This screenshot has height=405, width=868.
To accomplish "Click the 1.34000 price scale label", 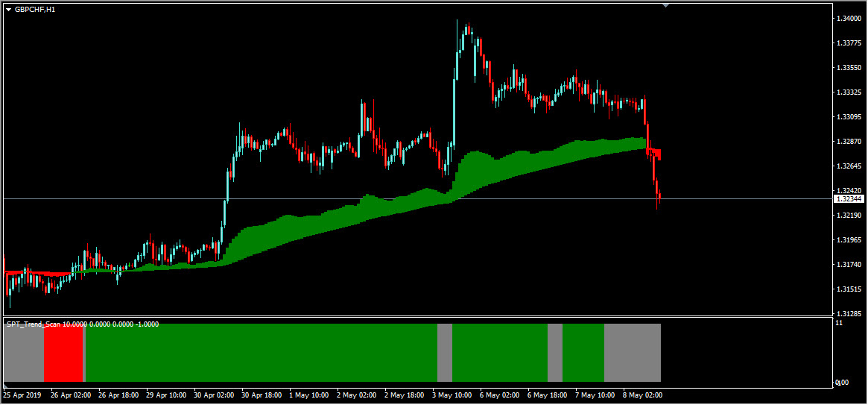I will tap(849, 19).
